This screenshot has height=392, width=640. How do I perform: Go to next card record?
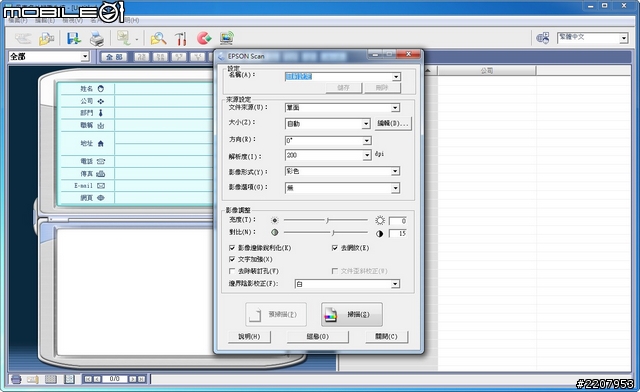click(x=132, y=379)
